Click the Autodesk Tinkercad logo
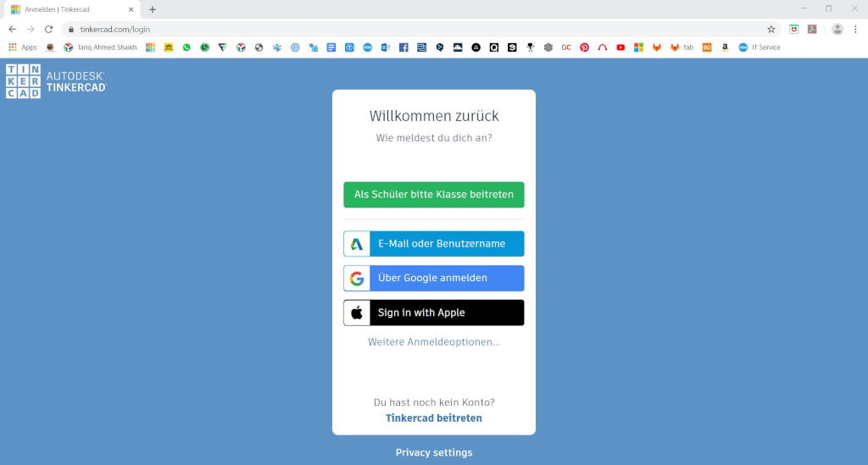The width and height of the screenshot is (868, 465). (x=56, y=81)
